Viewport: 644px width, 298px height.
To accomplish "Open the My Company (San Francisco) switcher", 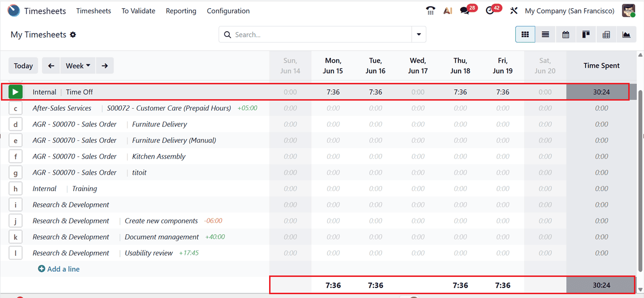I will 569,11.
